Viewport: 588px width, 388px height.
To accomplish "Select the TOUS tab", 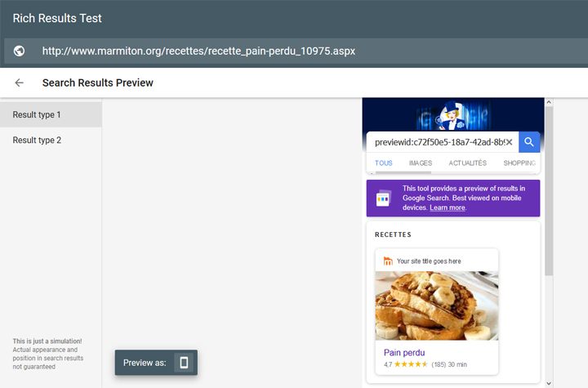I will (383, 163).
